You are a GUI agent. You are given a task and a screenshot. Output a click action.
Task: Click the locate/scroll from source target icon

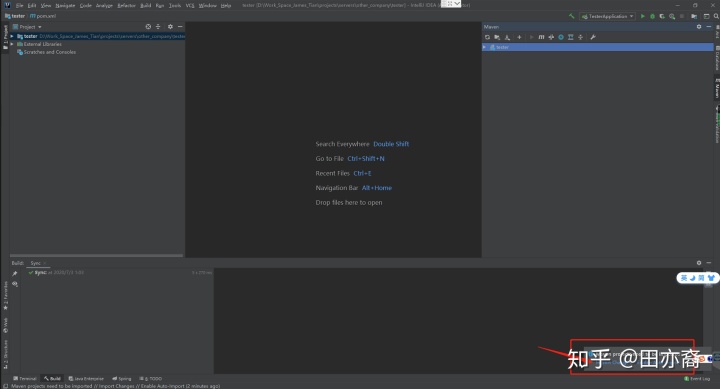click(148, 27)
